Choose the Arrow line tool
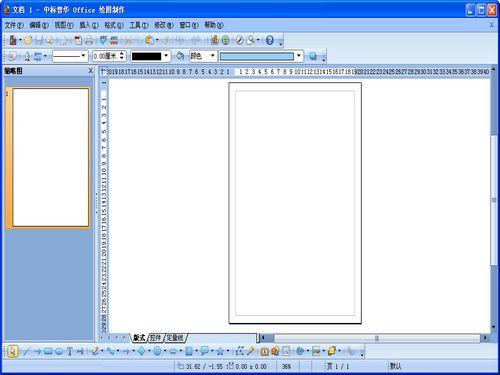 coord(37,351)
